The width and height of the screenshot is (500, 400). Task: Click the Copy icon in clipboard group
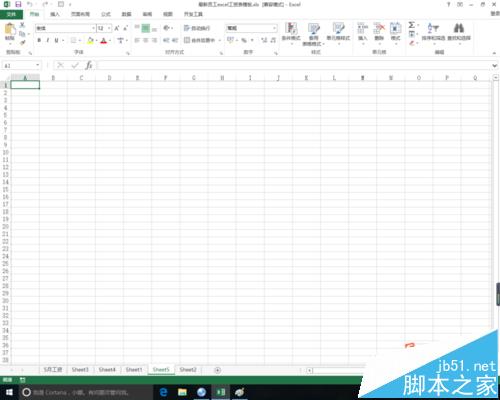[22, 34]
